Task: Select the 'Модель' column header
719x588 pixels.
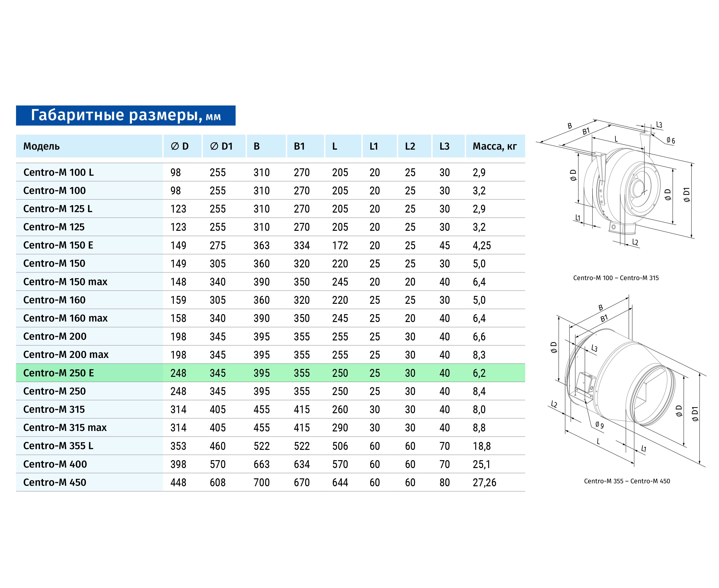Action: [41, 146]
